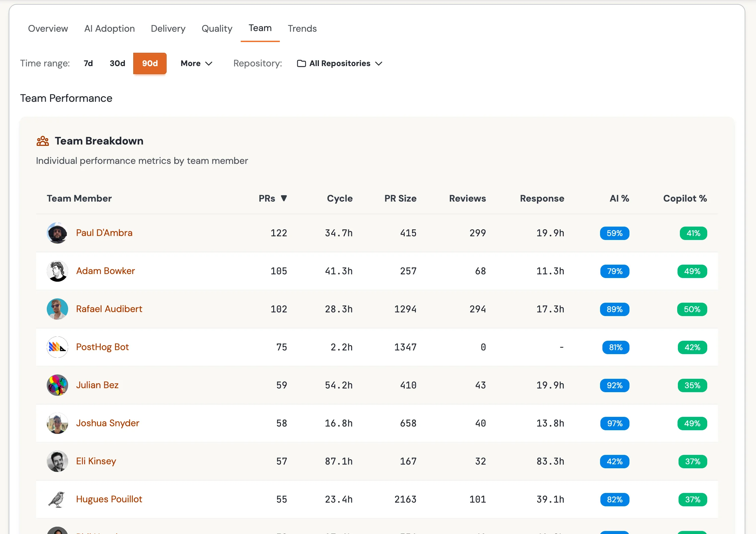Click Paul D'Ambra's 41% Copilot badge

pyautogui.click(x=693, y=233)
